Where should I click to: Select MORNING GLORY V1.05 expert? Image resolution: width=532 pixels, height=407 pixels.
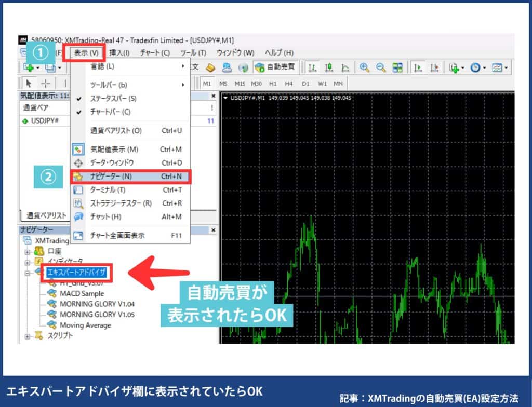(97, 315)
